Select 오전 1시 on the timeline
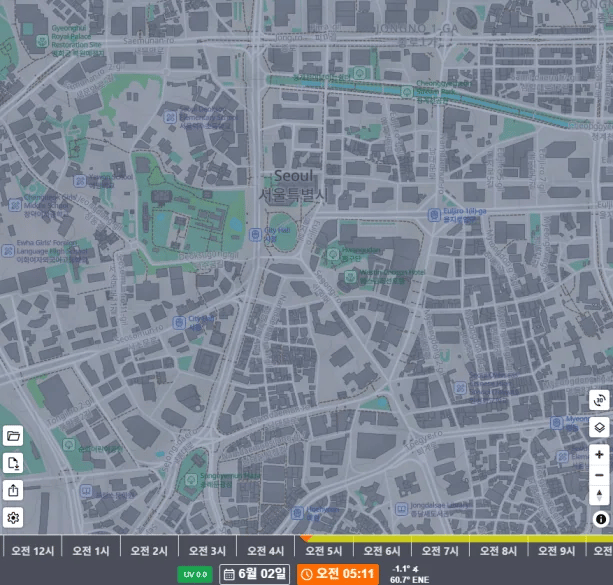This screenshot has height=585, width=613. pyautogui.click(x=91, y=551)
